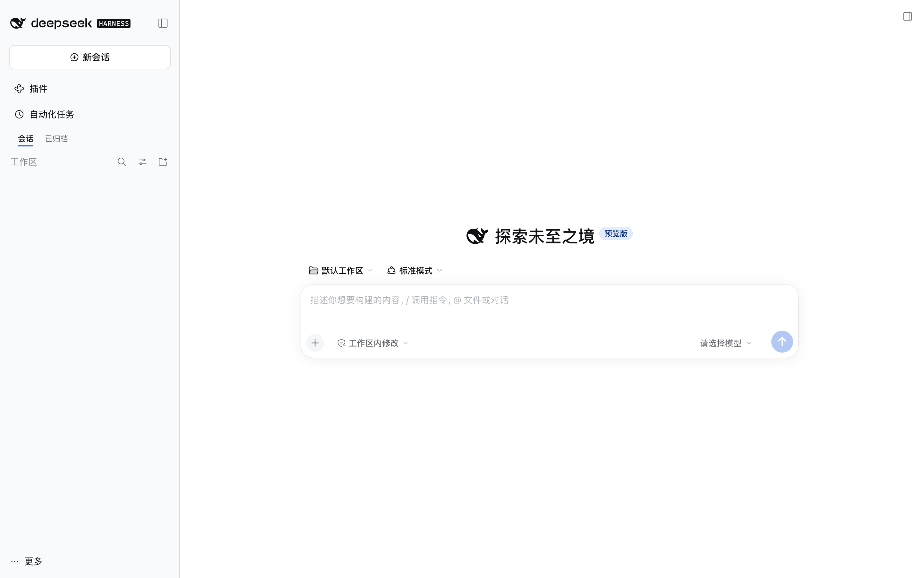
Task: Add a new workspace folder icon
Action: coord(163,162)
